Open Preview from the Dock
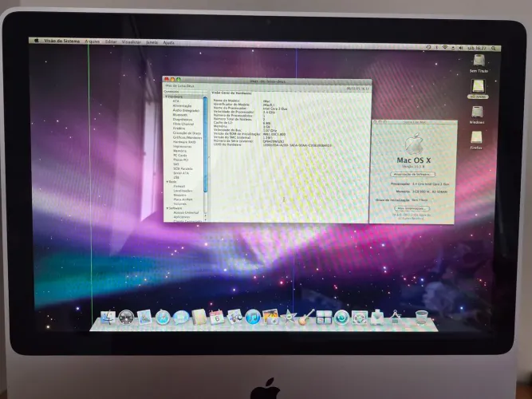Viewport: 532px width, 399px height. tap(234, 317)
